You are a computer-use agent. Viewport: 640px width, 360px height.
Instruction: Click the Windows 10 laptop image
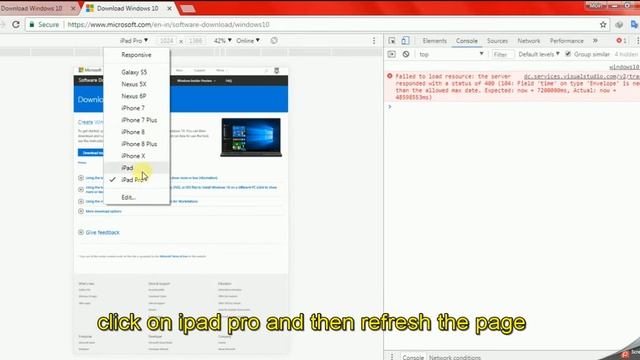[251, 137]
